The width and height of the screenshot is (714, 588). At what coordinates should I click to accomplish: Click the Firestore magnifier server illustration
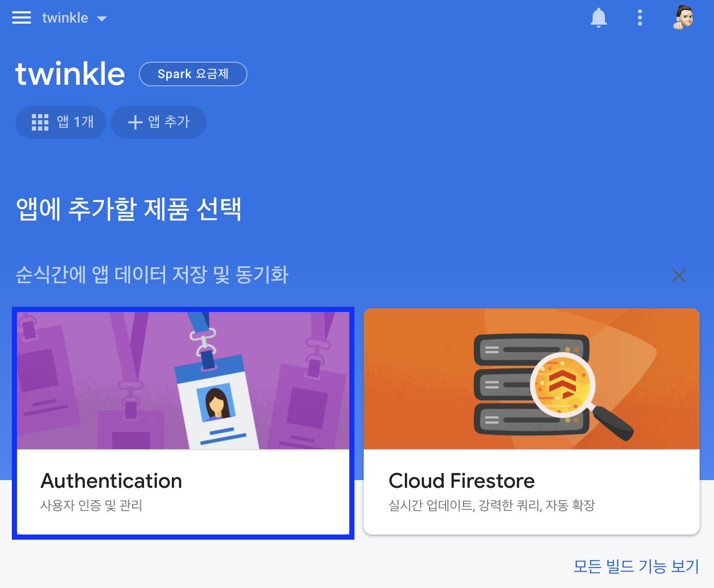pyautogui.click(x=531, y=379)
